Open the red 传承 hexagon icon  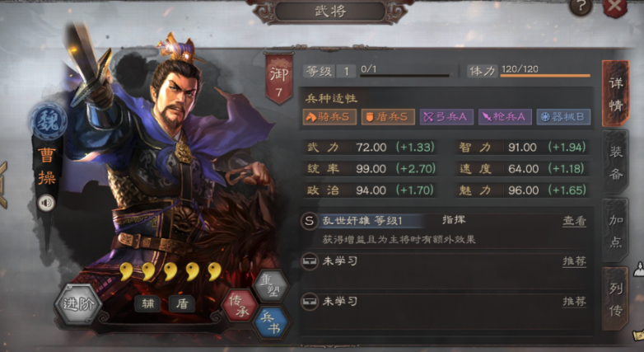(239, 306)
